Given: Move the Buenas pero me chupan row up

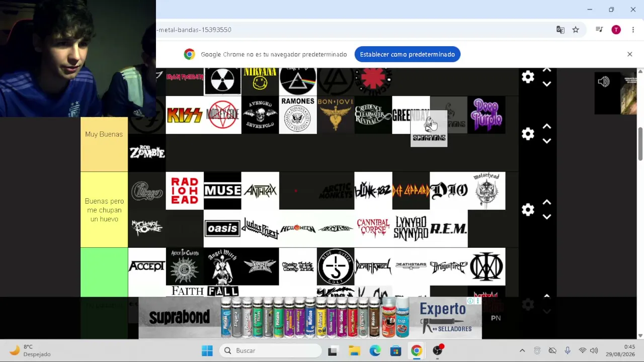Looking at the screenshot, I should (547, 203).
